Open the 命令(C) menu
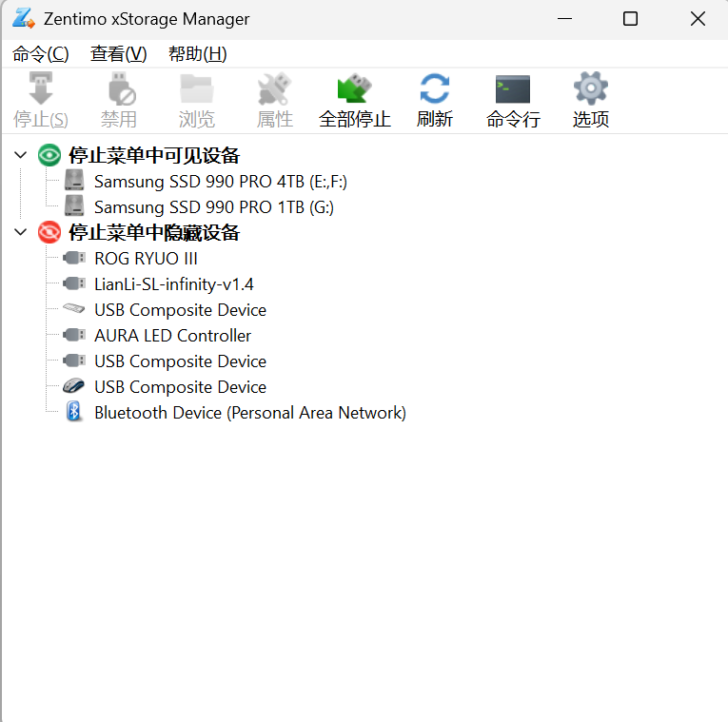 pos(40,54)
